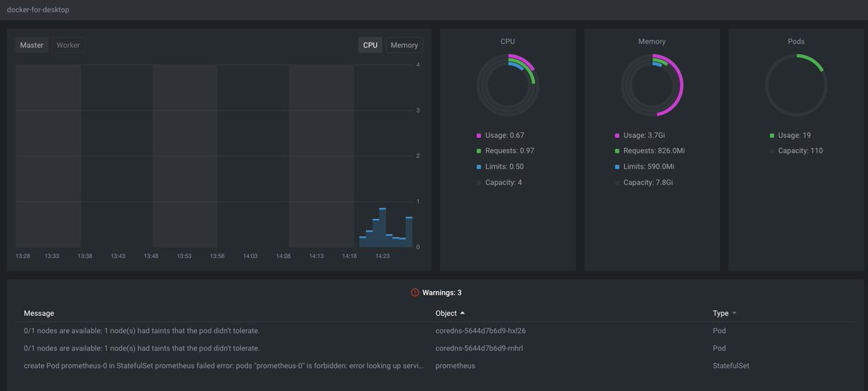Click the Pods donut chart
Viewport: 868px width, 391px height.
click(796, 85)
